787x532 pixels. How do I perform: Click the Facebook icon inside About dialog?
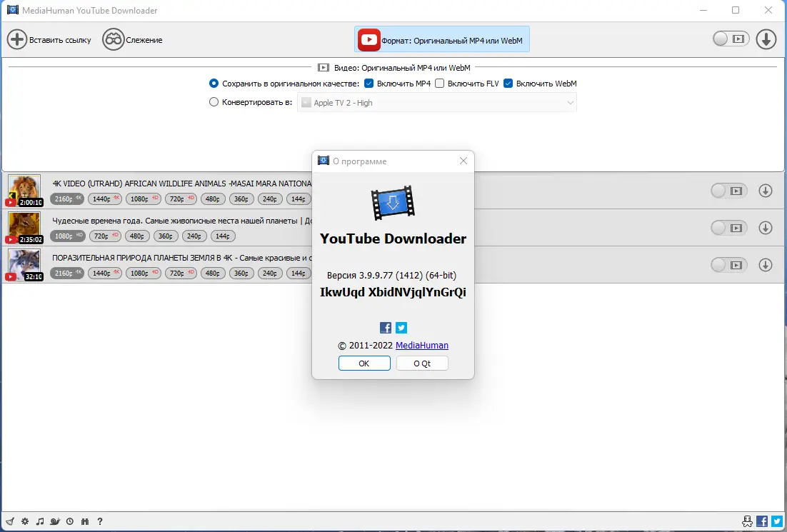[385, 328]
